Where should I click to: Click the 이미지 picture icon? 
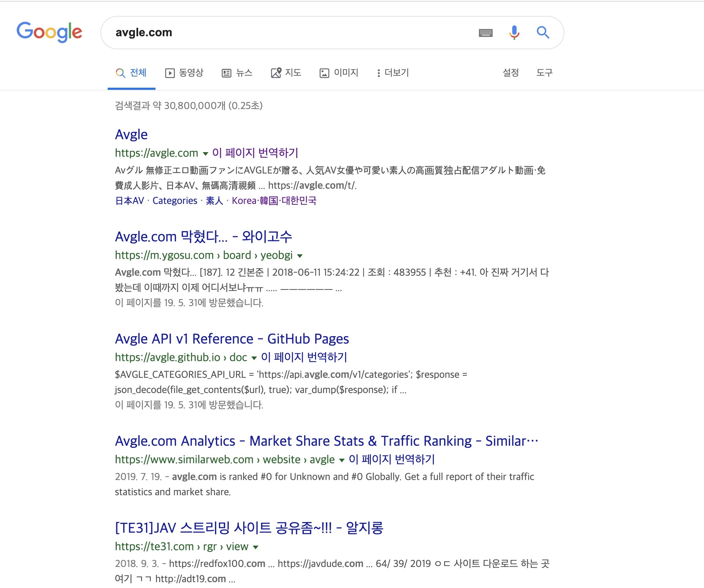[x=324, y=73]
